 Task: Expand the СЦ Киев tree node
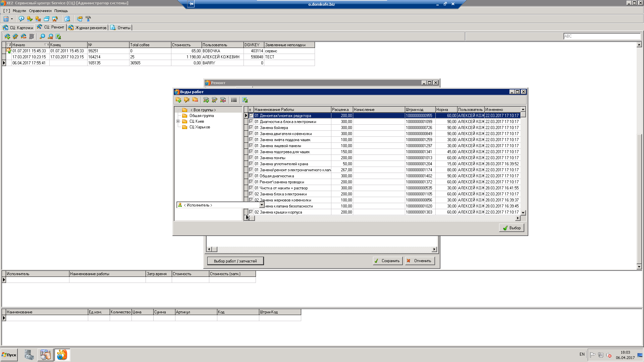pos(178,121)
